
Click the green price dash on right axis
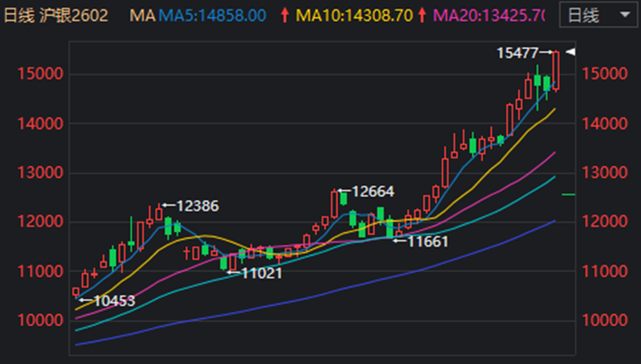tap(568, 194)
